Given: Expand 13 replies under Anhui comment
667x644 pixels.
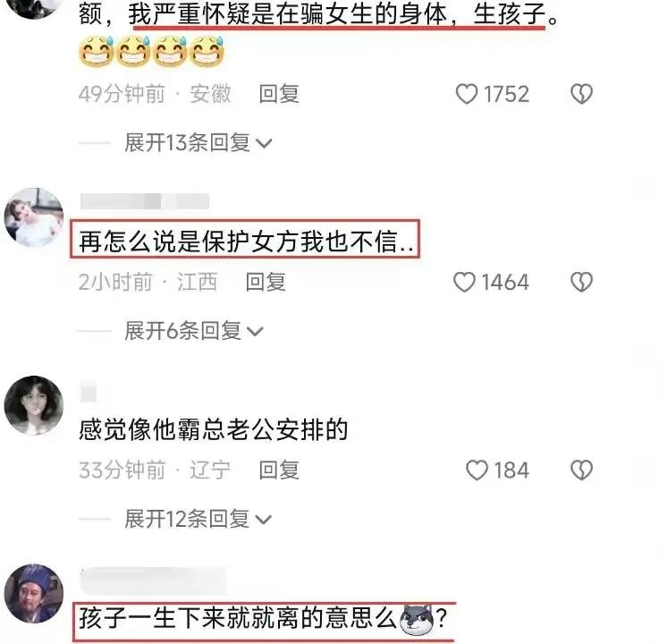Looking at the screenshot, I should coord(198,142).
